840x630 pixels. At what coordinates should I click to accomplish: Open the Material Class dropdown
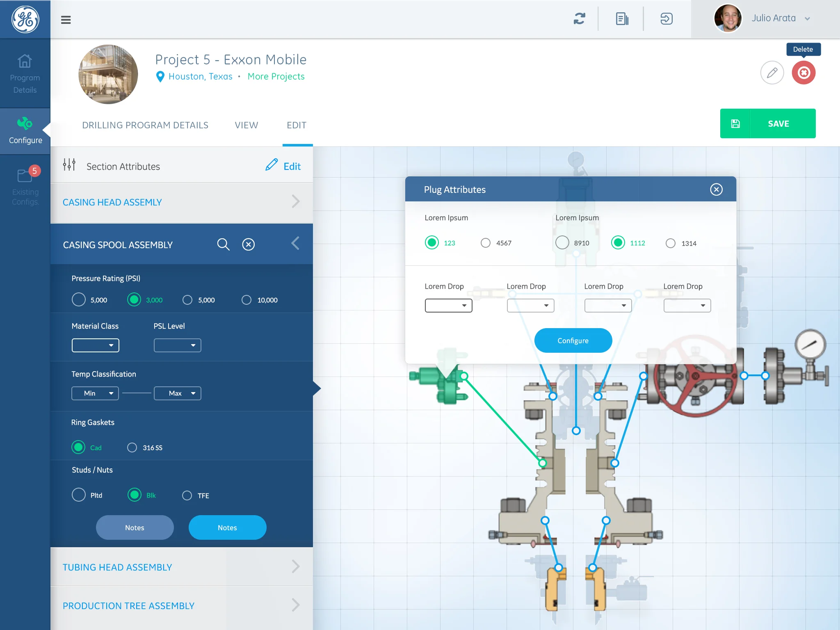coord(95,345)
